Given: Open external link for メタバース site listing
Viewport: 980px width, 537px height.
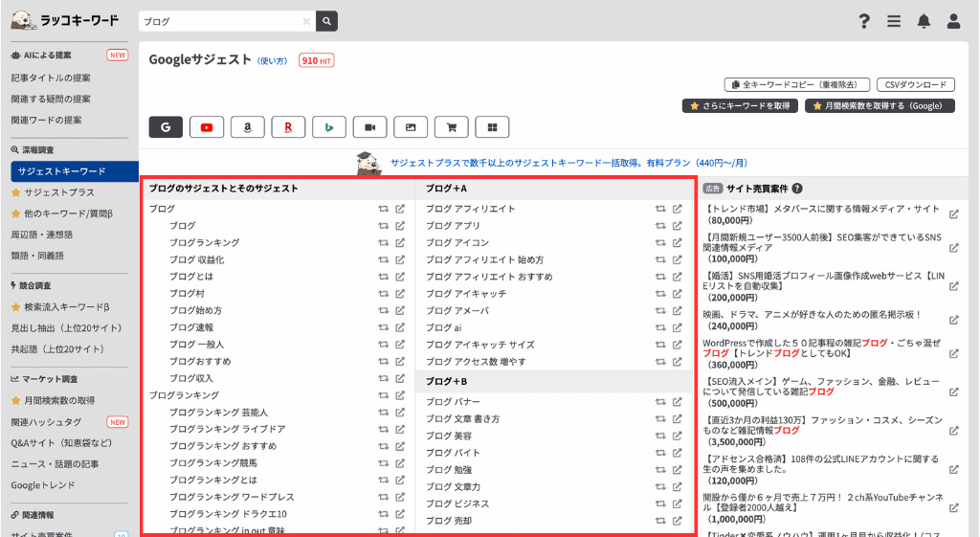Looking at the screenshot, I should pyautogui.click(x=954, y=214).
